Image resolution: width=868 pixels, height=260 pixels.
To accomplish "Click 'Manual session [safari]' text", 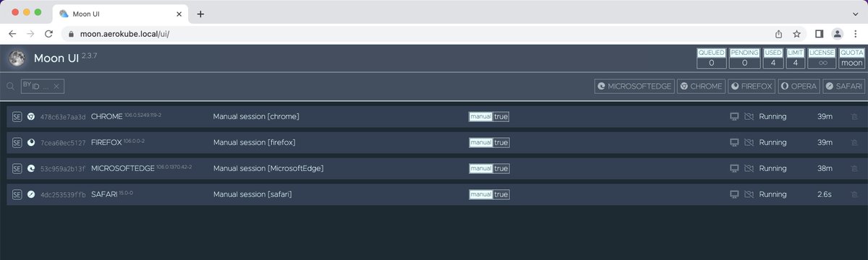I will [x=252, y=194].
